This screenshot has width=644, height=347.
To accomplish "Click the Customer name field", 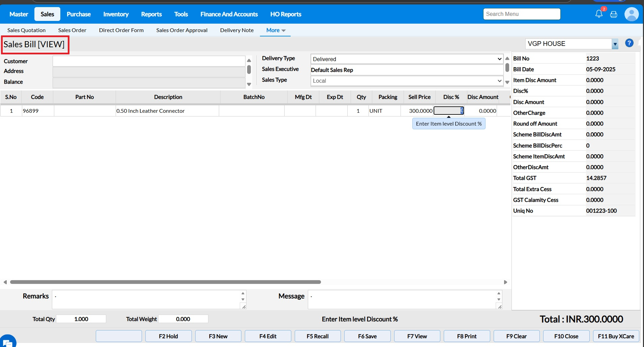I will coord(149,61).
